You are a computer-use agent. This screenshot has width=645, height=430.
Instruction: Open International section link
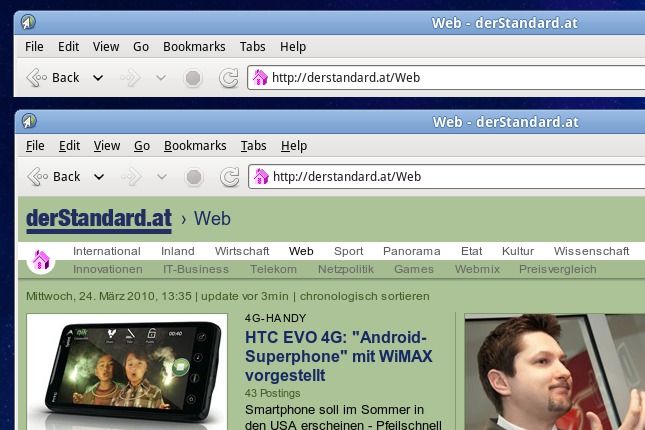pos(107,251)
